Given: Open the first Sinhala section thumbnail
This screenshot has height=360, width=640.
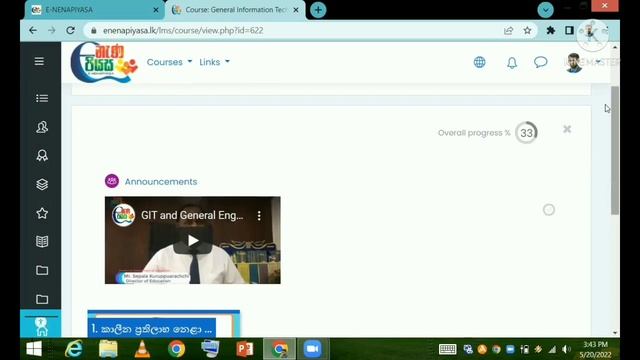Looking at the screenshot, I should tap(164, 324).
